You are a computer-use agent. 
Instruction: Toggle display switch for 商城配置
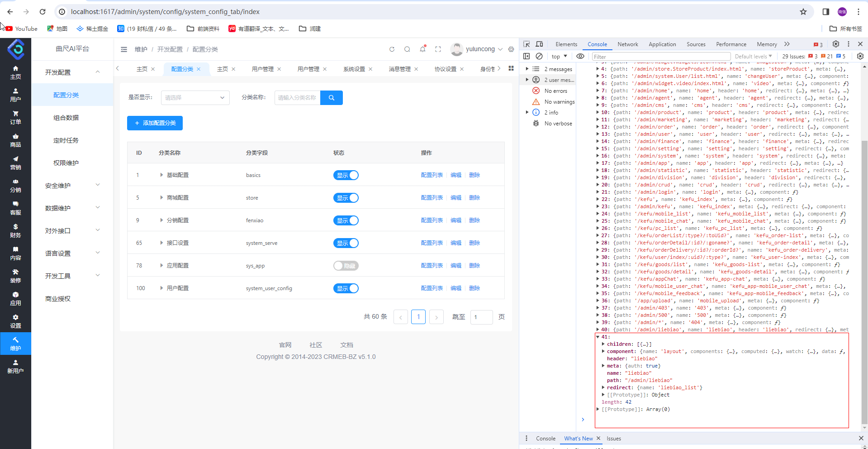tap(346, 198)
